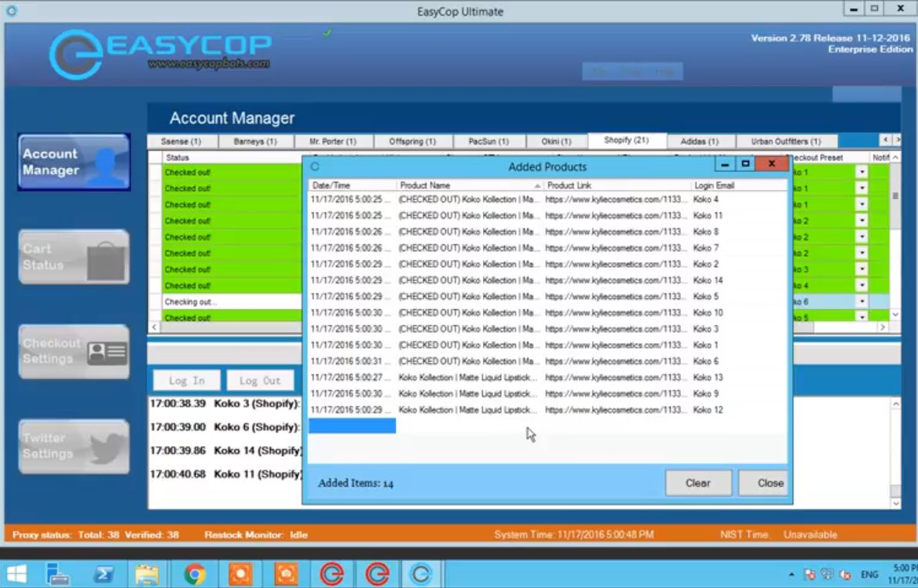Viewport: 918px width, 588px height.
Task: Open the Account Manager sidebar panel
Action: [x=75, y=162]
